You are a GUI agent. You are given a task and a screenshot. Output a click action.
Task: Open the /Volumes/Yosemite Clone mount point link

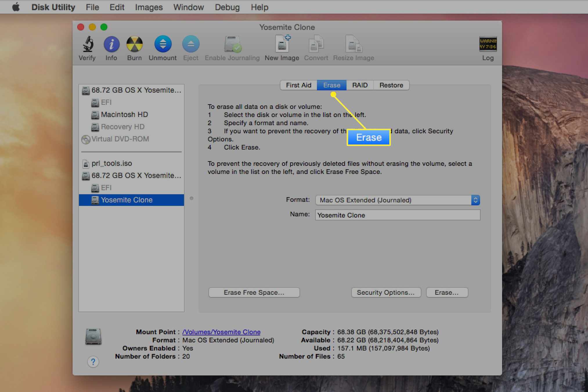coord(221,332)
